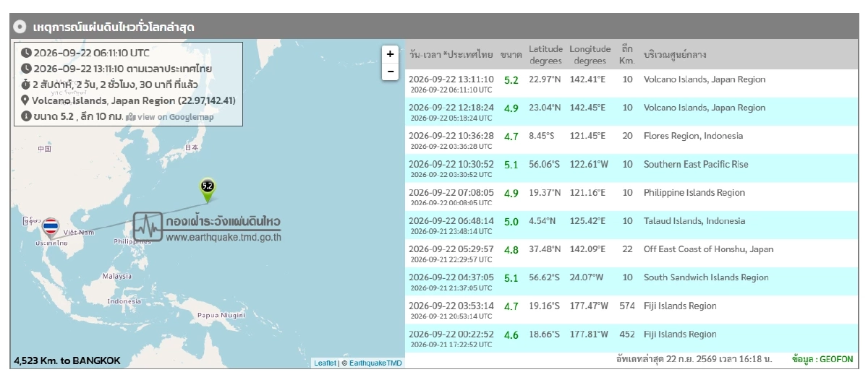The image size is (868, 380).
Task: Open view on Googlemap link
Action: [175, 116]
